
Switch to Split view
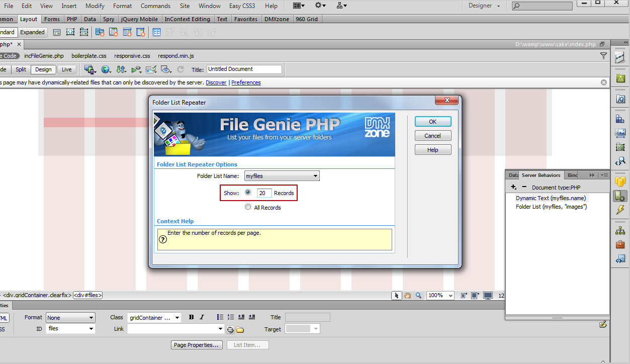coord(21,69)
